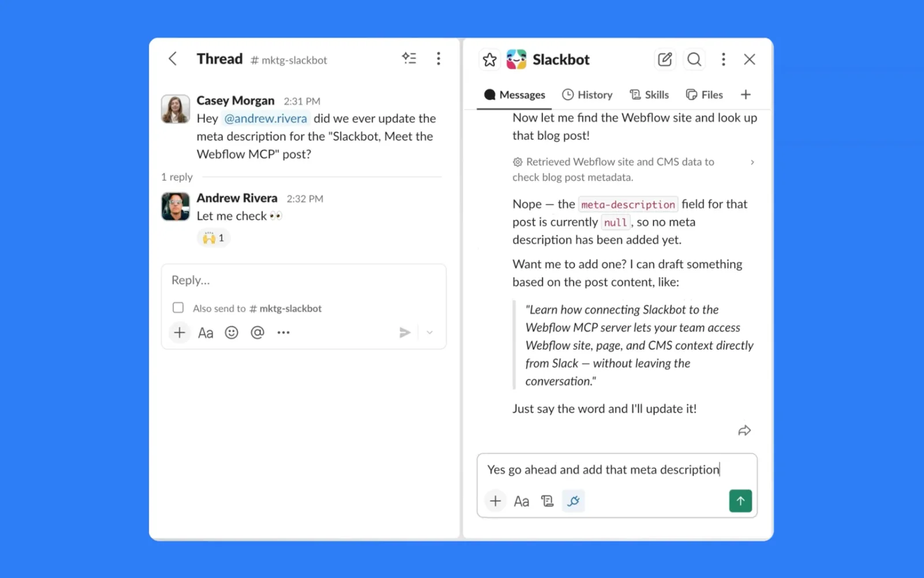The image size is (924, 578).
Task: Open Slackbot panel more options menu
Action: (x=723, y=60)
